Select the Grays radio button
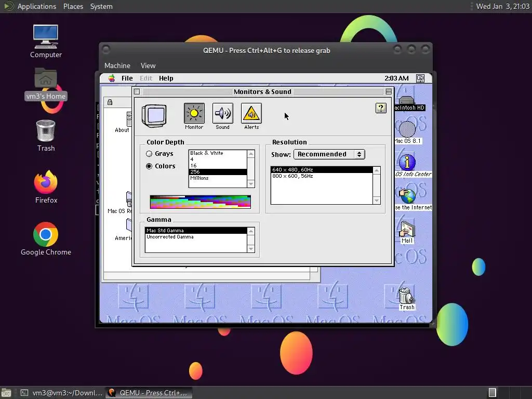532x399 pixels. click(149, 154)
